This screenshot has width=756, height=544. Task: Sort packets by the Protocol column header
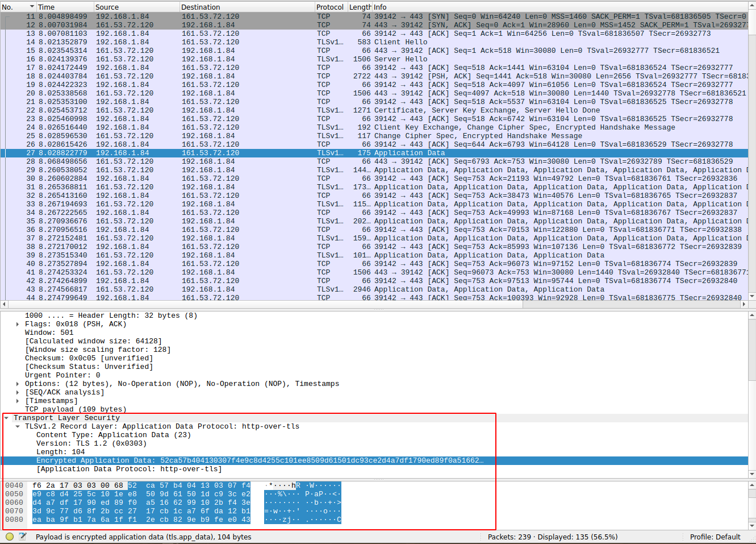[330, 7]
